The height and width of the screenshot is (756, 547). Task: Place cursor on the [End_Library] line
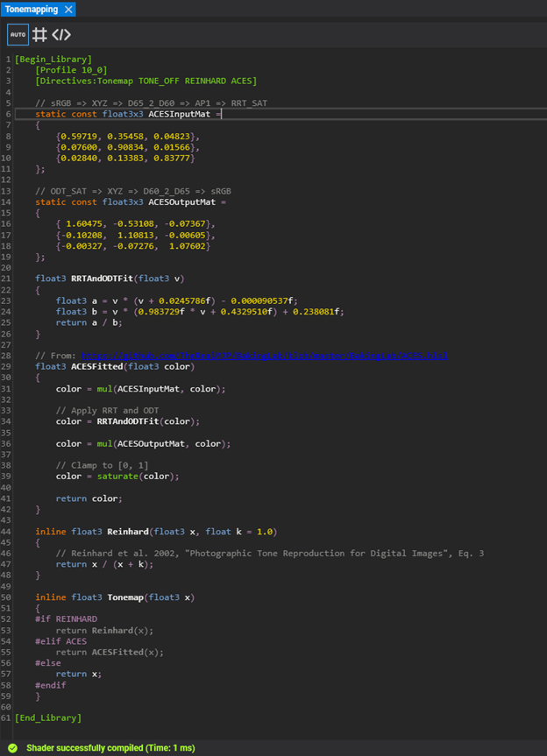point(48,717)
